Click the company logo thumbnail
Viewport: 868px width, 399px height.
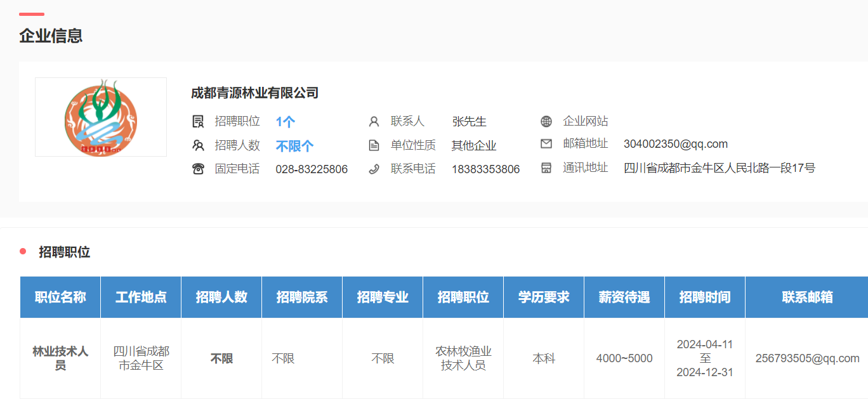point(101,117)
